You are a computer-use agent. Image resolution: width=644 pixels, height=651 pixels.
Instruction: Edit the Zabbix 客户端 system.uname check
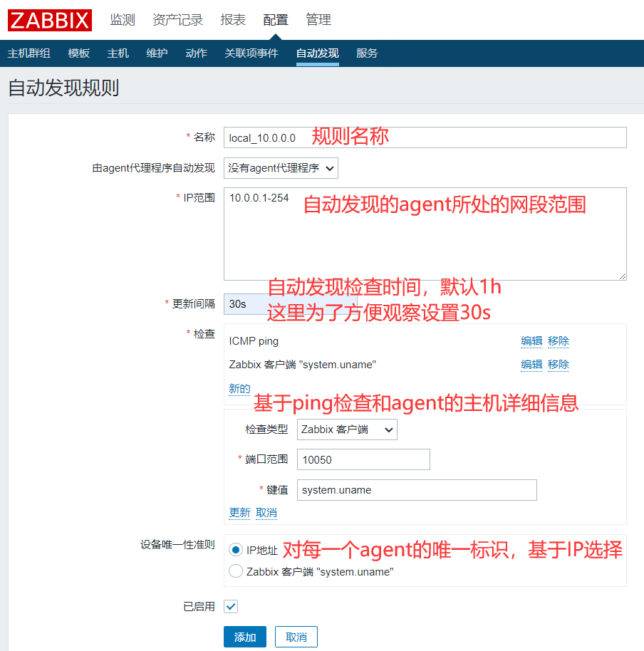531,365
